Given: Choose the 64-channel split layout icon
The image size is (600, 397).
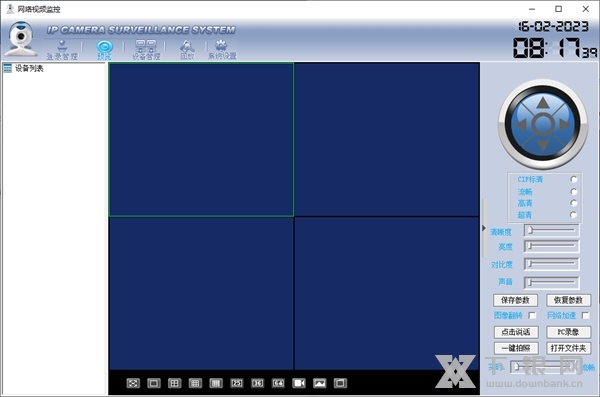Looking at the screenshot, I should click(278, 383).
